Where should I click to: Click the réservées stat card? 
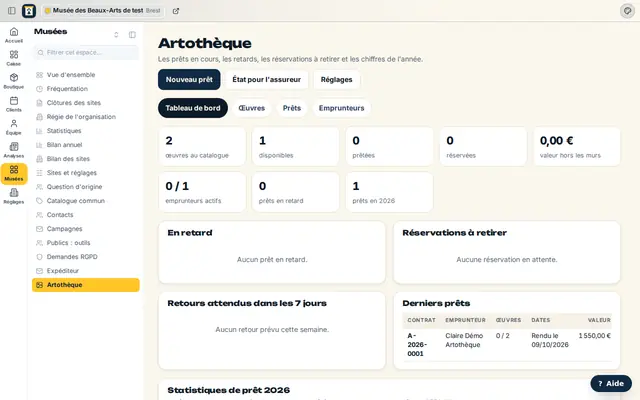click(x=483, y=147)
